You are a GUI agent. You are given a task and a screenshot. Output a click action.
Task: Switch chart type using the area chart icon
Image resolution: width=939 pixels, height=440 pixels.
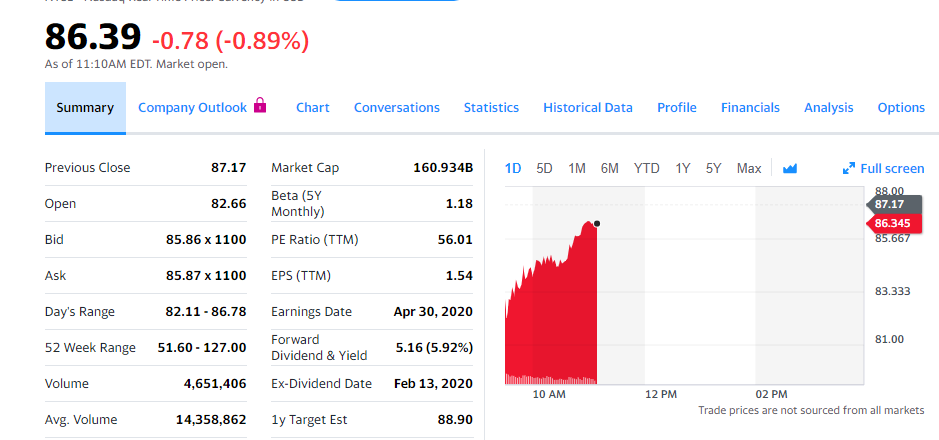click(789, 169)
